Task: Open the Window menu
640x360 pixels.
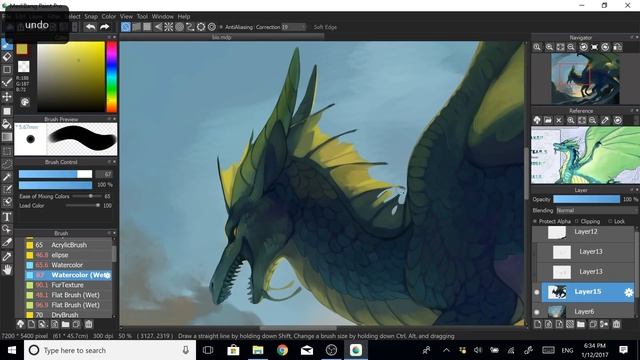Action: tap(162, 17)
